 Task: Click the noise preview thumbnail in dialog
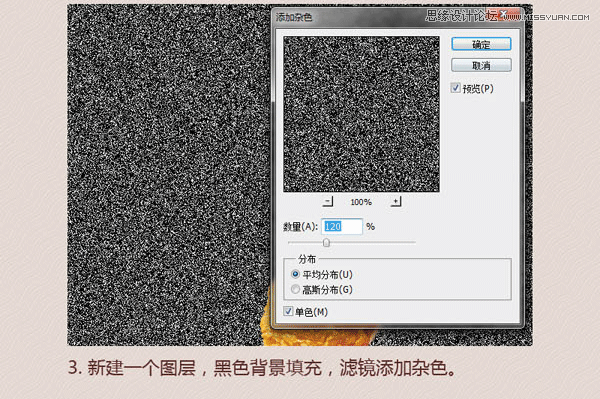(361, 114)
